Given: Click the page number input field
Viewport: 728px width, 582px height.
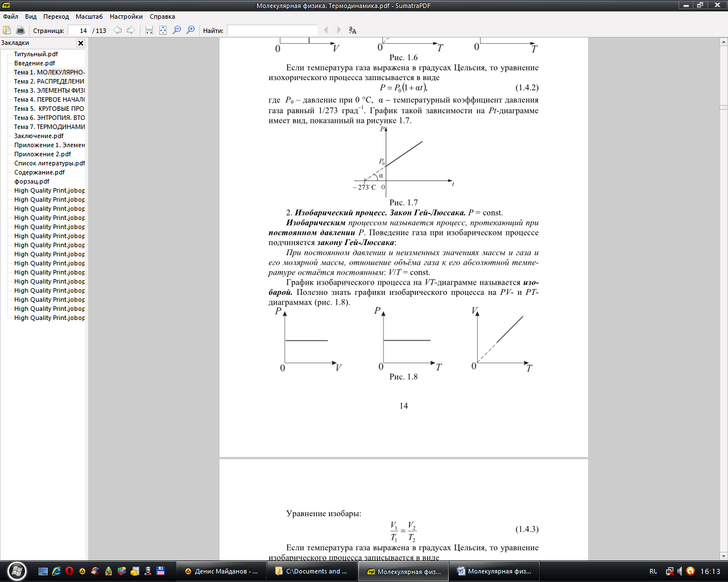Looking at the screenshot, I should click(78, 30).
